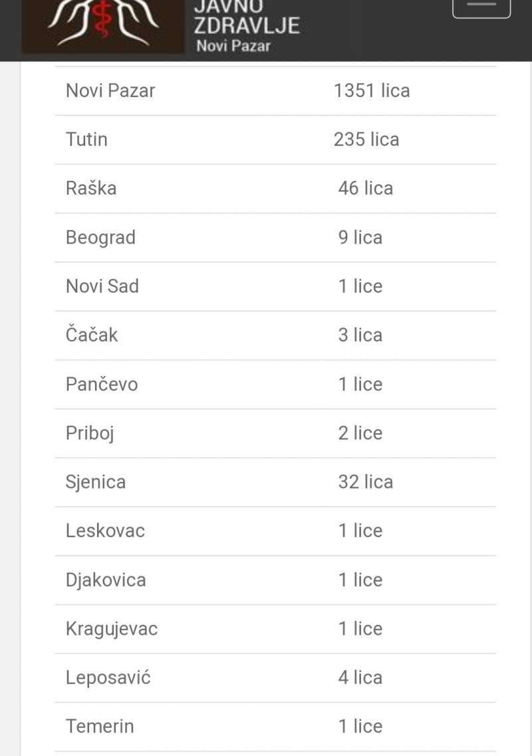
Task: Click the Beograd row entry
Action: (275, 238)
